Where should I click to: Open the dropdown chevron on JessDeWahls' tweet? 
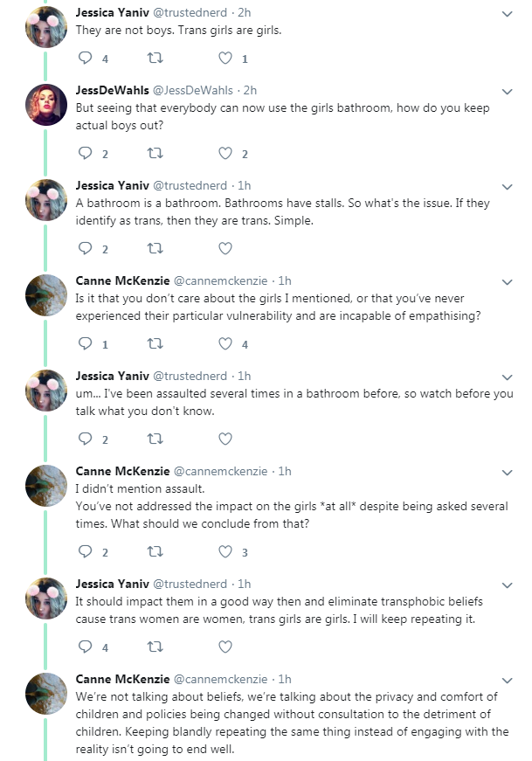[508, 92]
